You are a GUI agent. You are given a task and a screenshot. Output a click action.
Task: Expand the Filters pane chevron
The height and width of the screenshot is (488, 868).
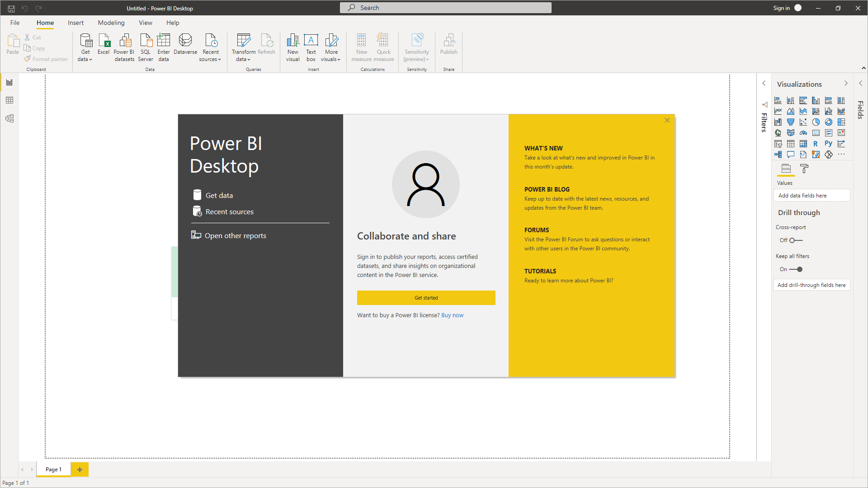point(764,83)
